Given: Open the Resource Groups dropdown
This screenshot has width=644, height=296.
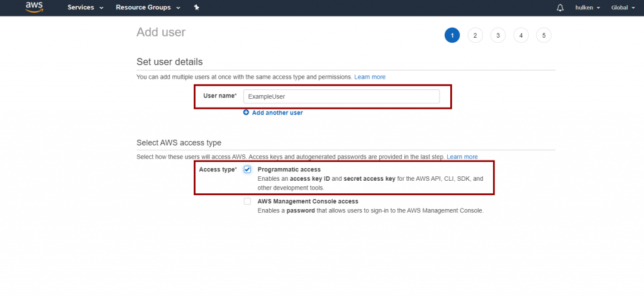Looking at the screenshot, I should click(x=148, y=8).
